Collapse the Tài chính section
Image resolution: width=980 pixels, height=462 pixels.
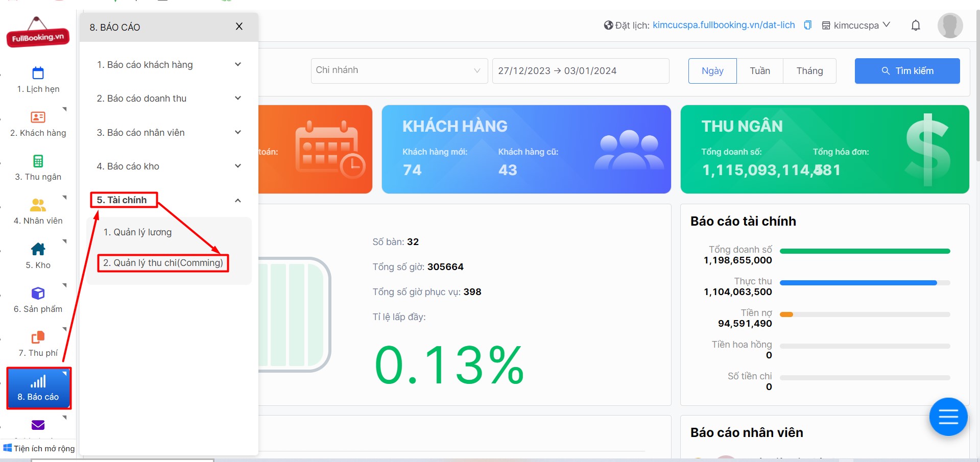(x=238, y=200)
